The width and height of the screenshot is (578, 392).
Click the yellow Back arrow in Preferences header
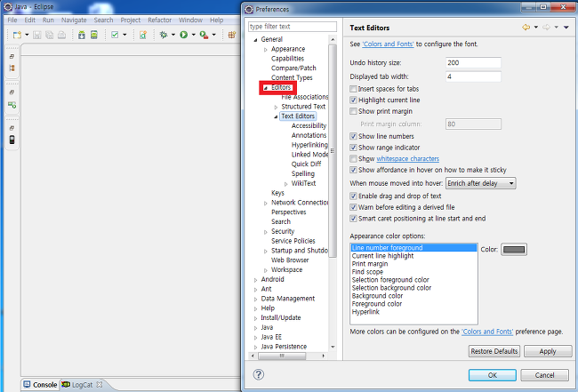(526, 28)
